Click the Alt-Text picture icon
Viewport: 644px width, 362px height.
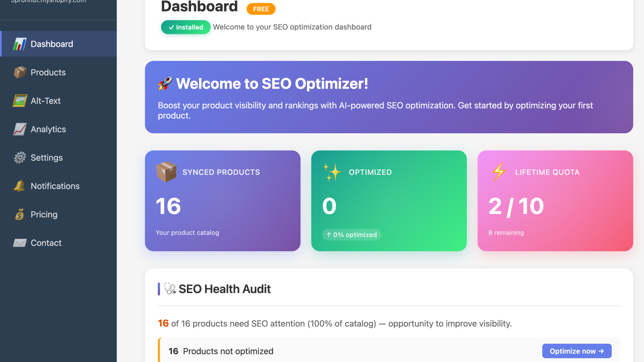(x=19, y=101)
